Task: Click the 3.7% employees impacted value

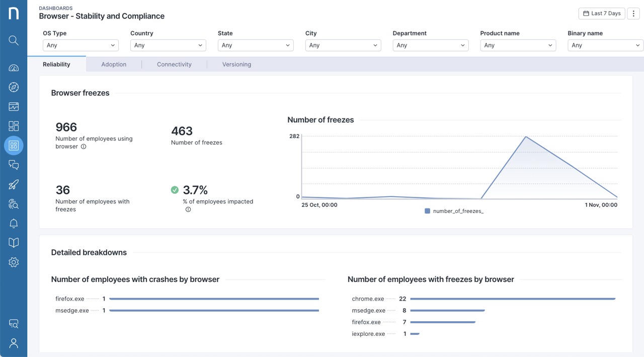Action: (x=195, y=190)
